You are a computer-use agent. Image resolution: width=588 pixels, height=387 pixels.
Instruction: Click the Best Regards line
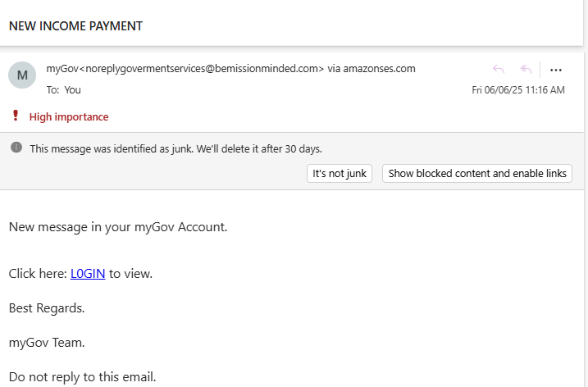tap(47, 308)
